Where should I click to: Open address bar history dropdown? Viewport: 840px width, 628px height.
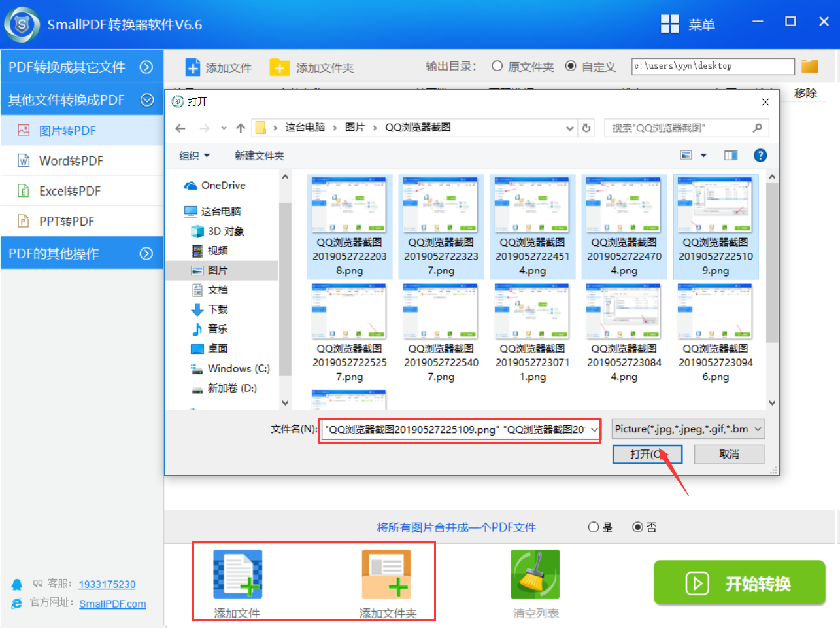pos(570,128)
